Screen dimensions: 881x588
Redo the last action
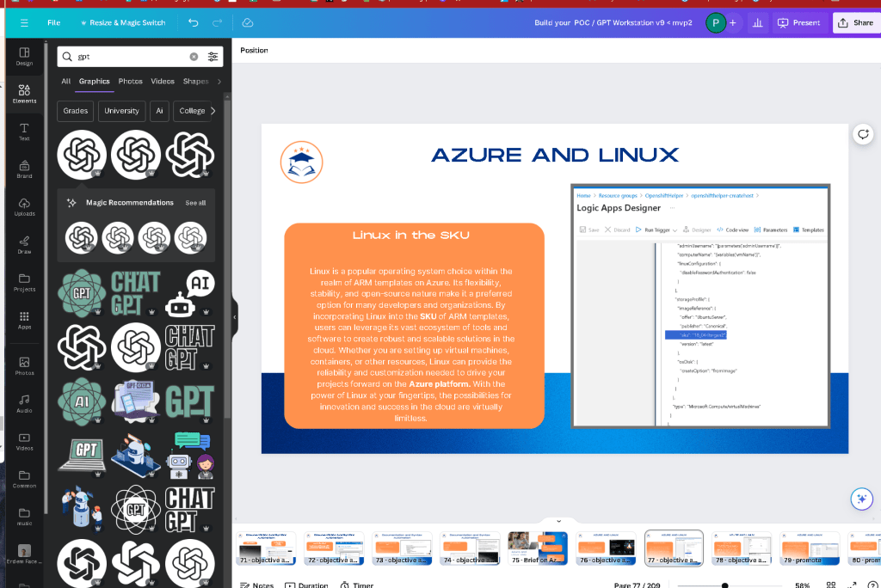click(x=218, y=23)
